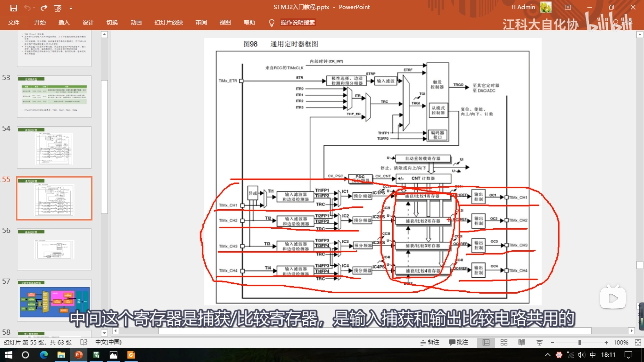Screen dimensions: 644x362
Task: Open the 插入 (Insert) ribbon tab
Action: pos(64,22)
